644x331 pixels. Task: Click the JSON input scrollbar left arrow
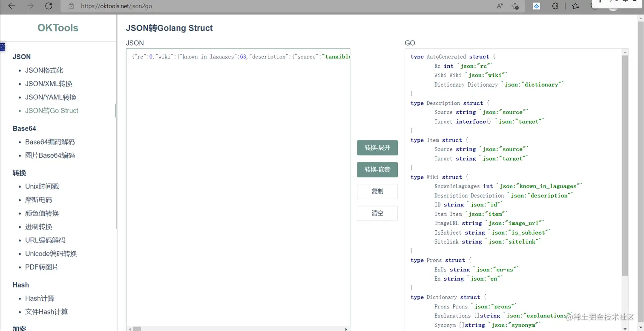[x=129, y=329]
